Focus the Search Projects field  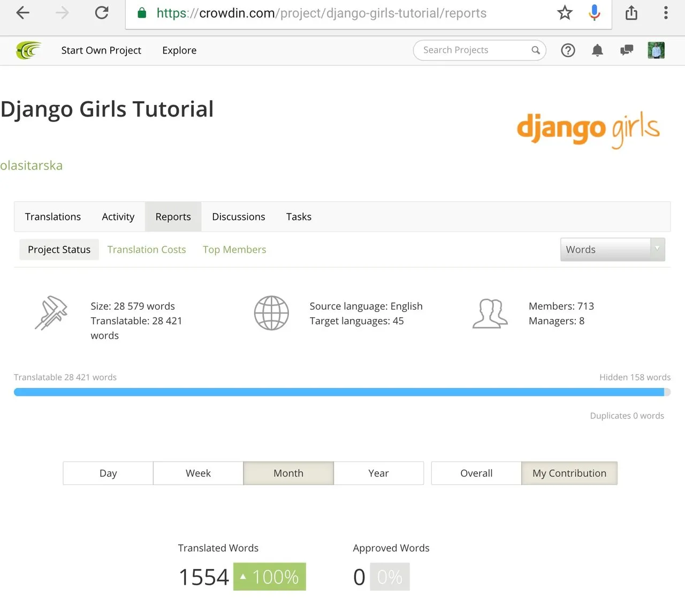479,50
